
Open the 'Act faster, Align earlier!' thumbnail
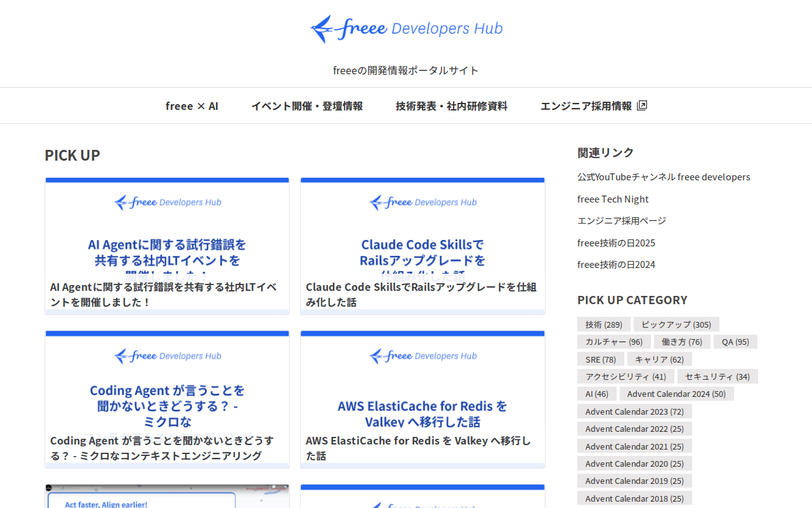coord(167,497)
